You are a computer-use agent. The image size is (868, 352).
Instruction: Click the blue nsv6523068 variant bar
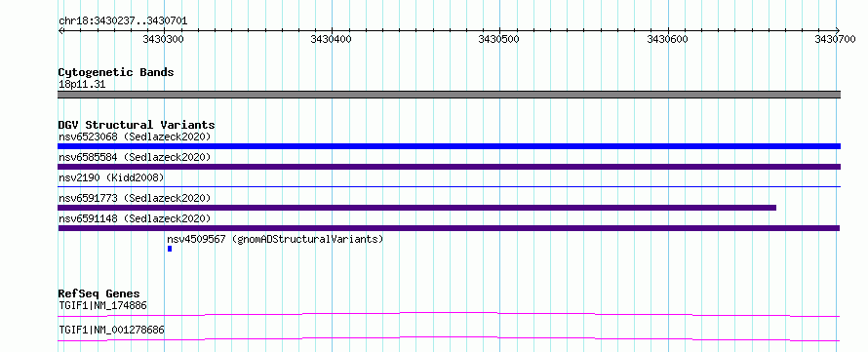click(449, 146)
